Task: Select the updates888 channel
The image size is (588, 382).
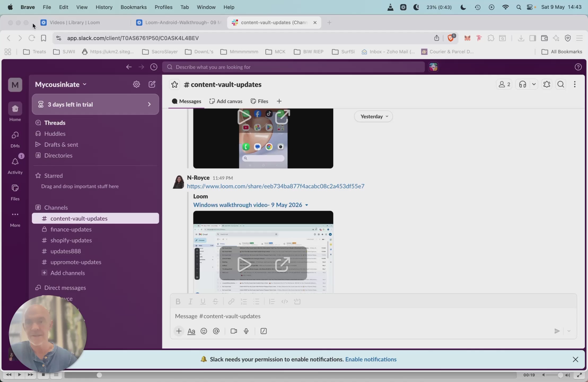Action: (95, 251)
